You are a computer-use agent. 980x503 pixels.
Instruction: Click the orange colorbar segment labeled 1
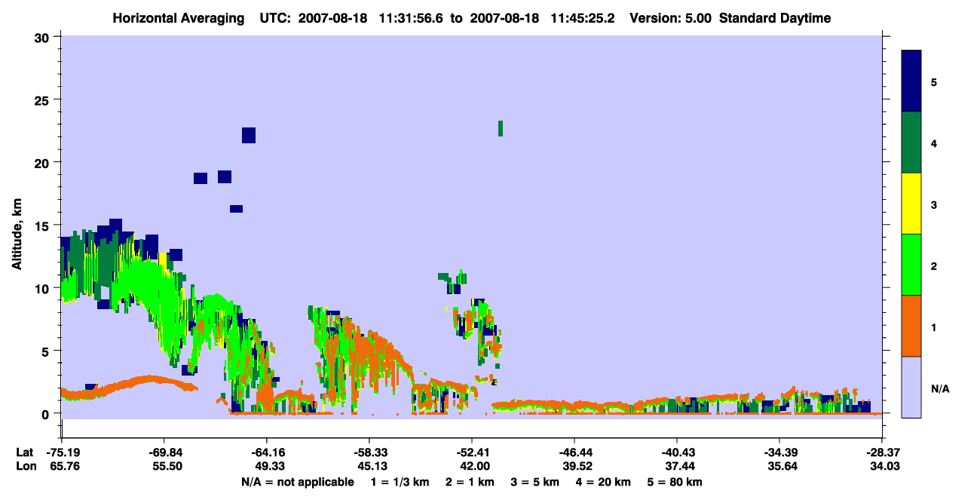(x=911, y=326)
